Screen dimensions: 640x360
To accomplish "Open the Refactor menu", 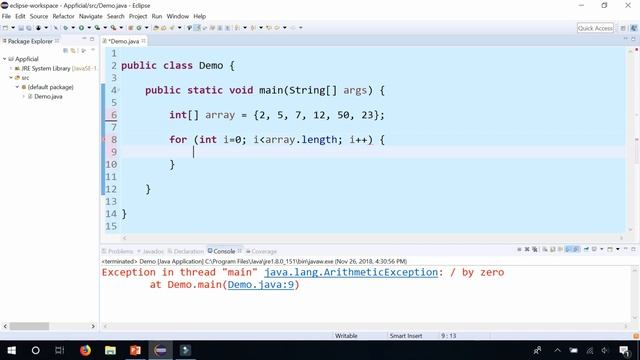I will pos(63,16).
